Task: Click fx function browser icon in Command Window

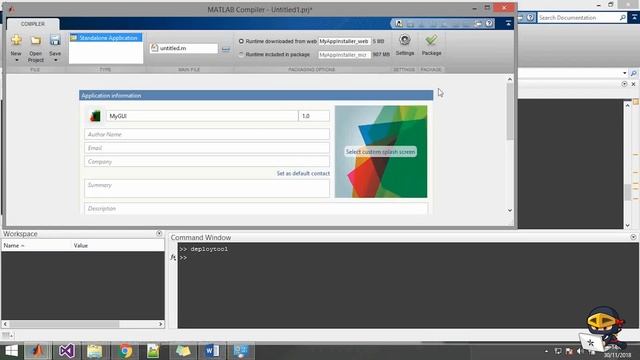Action: tap(173, 258)
